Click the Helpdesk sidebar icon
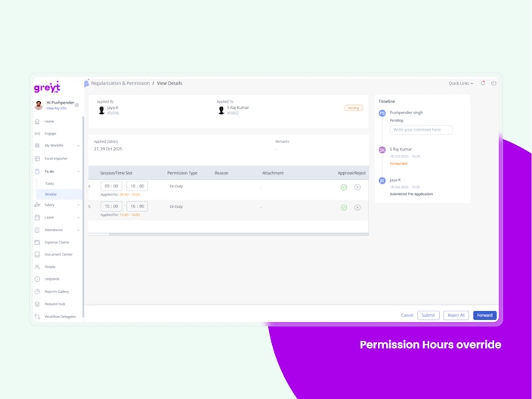Image resolution: width=532 pixels, height=399 pixels. 37,279
